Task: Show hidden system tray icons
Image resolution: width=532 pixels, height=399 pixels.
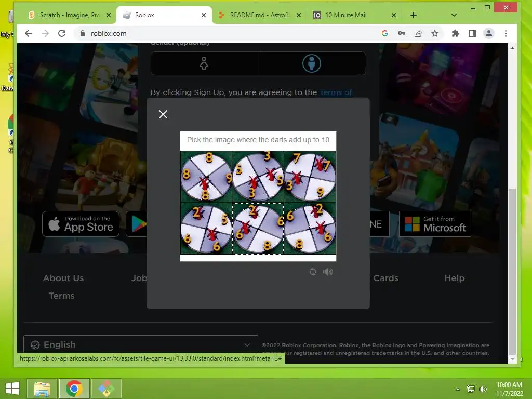Action: click(458, 389)
